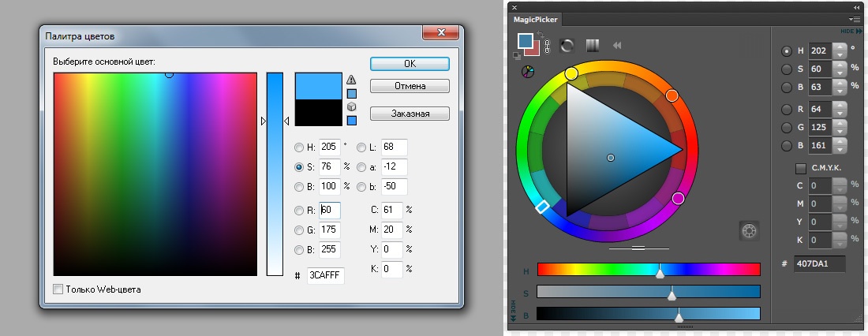
Task: Select the R radio in Палитра цветов
Action: pyautogui.click(x=299, y=211)
